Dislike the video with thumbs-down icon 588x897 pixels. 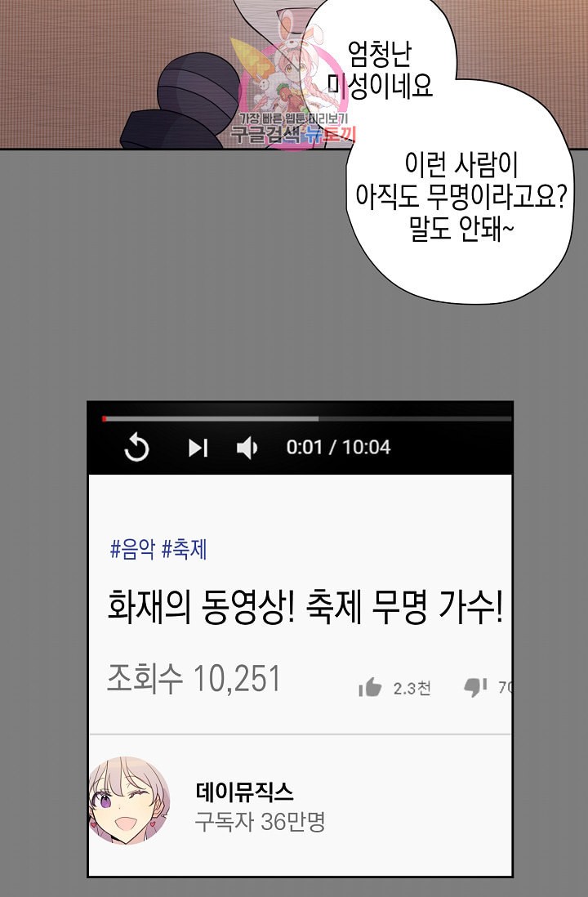pyautogui.click(x=475, y=686)
